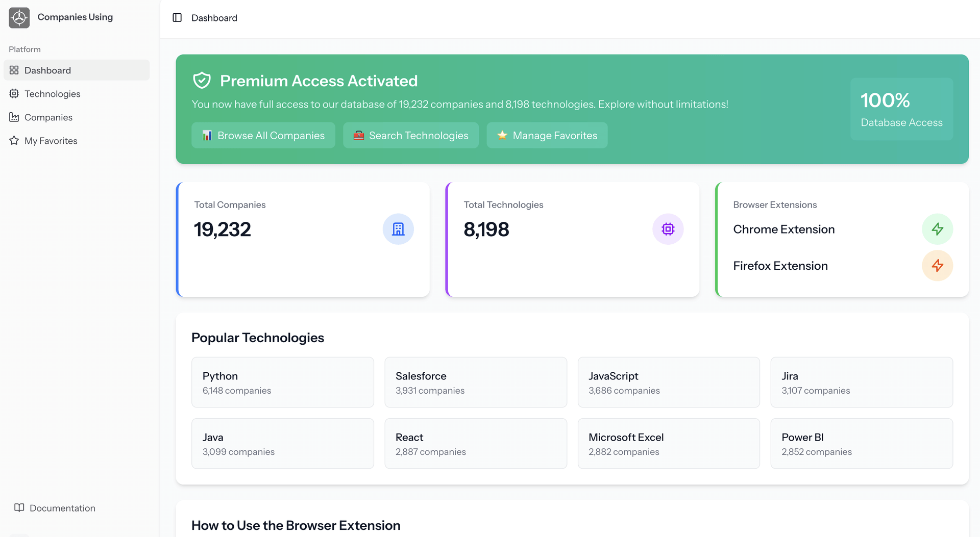Go to Technologies in the sidebar

click(52, 94)
